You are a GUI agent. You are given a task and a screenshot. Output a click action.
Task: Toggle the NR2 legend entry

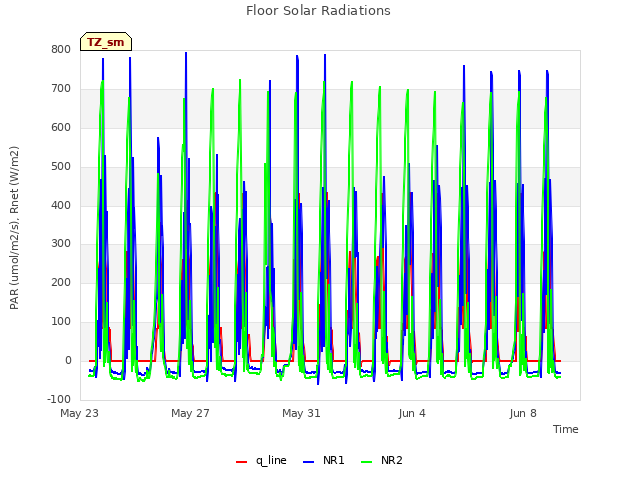pos(382,460)
